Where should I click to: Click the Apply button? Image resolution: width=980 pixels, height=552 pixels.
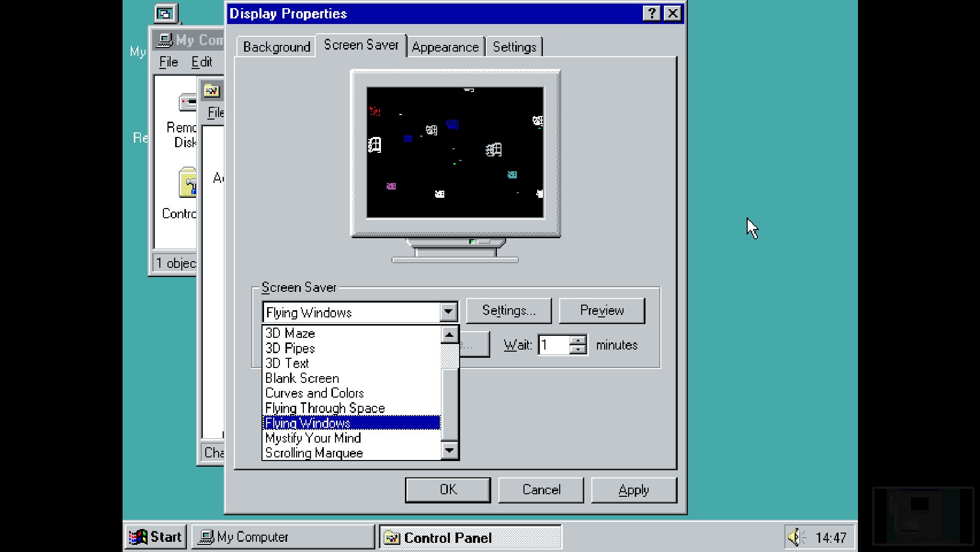tap(634, 490)
